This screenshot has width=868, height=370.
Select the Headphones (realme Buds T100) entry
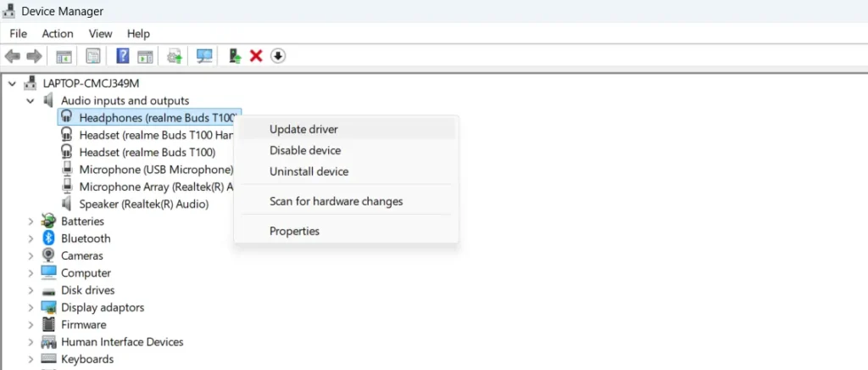pyautogui.click(x=159, y=117)
